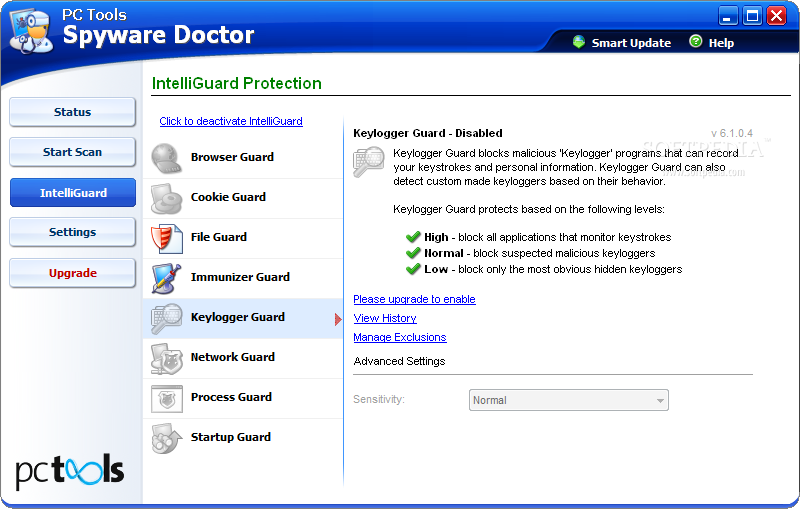The height and width of the screenshot is (509, 800).
Task: Click the green checkmark beside High
Action: [x=413, y=237]
